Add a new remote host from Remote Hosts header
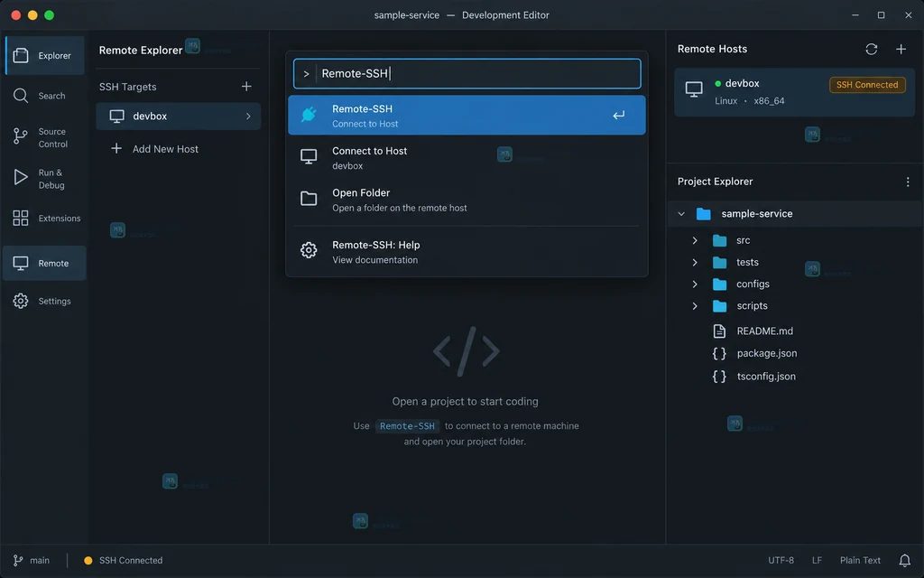This screenshot has width=924, height=578. point(901,49)
